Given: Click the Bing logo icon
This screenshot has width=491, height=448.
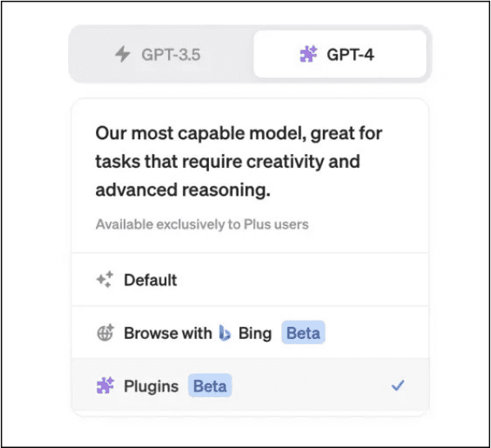Looking at the screenshot, I should (x=225, y=333).
